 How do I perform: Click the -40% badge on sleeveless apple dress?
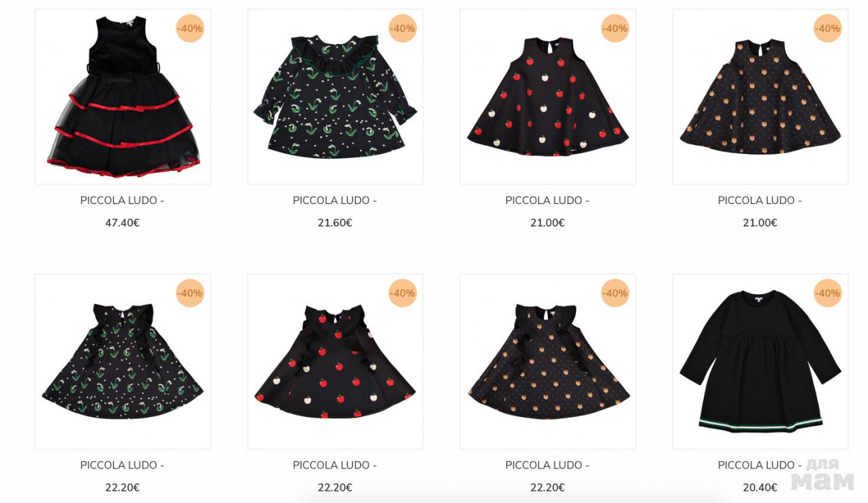[615, 28]
